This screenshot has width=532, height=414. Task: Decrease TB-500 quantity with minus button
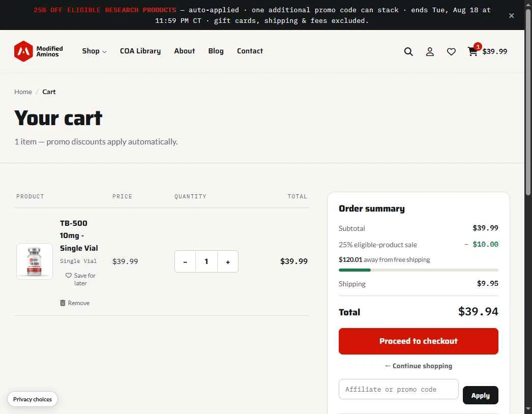pyautogui.click(x=185, y=261)
